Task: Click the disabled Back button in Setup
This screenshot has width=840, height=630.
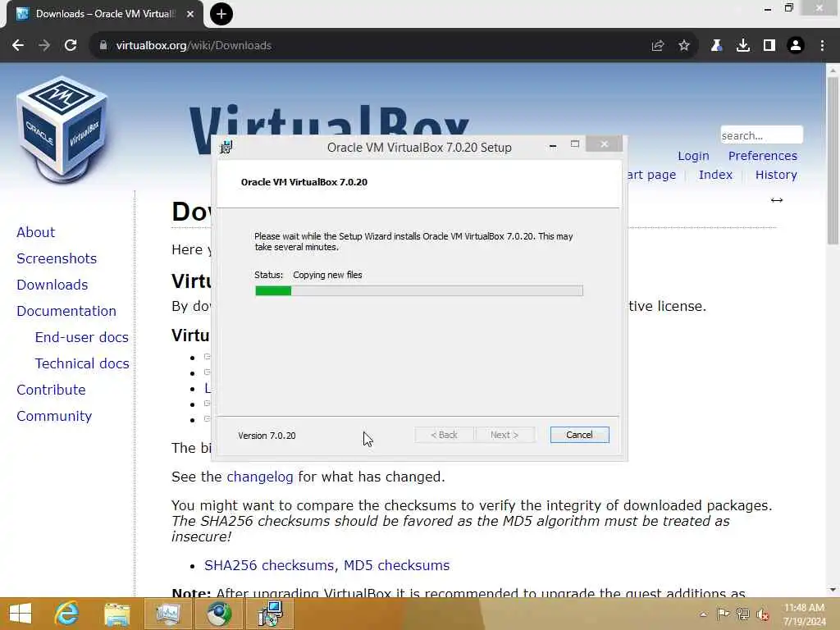Action: click(x=444, y=435)
